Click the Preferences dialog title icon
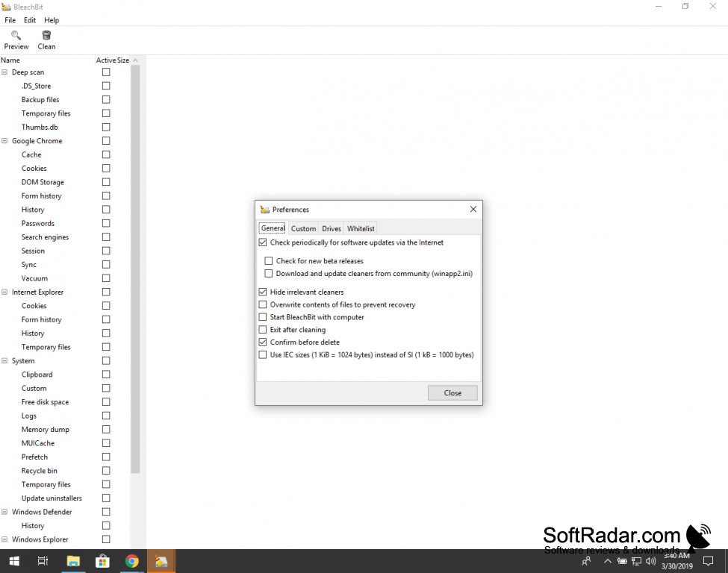The image size is (728, 573). tap(264, 209)
